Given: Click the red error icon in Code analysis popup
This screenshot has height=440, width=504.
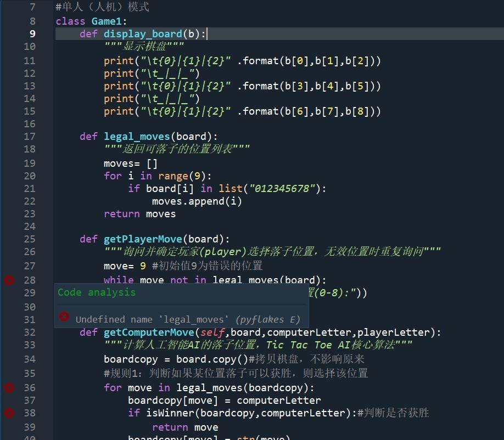Looking at the screenshot, I should pyautogui.click(x=64, y=317).
